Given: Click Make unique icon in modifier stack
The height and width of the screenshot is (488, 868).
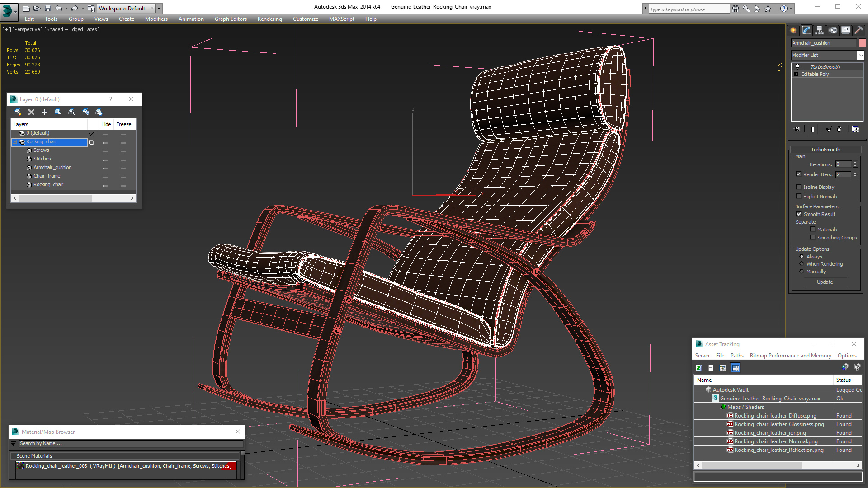Looking at the screenshot, I should 829,129.
